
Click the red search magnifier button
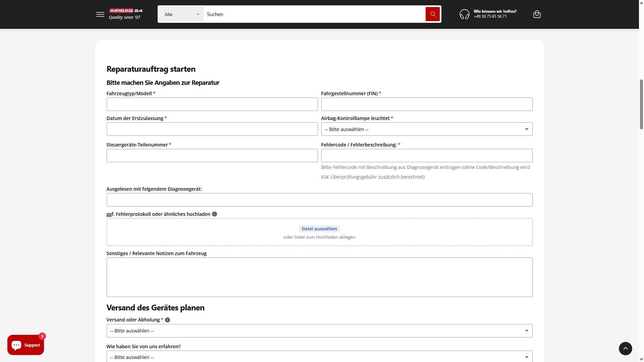tap(432, 14)
